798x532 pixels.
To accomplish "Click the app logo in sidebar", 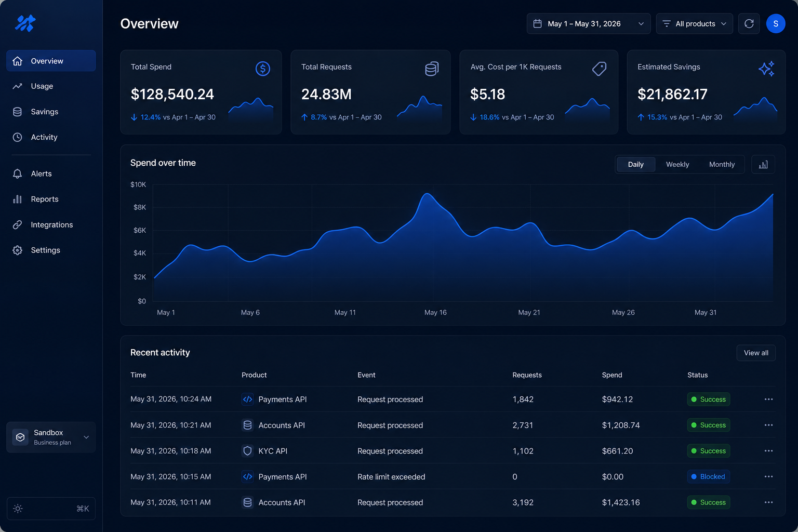I will (25, 23).
